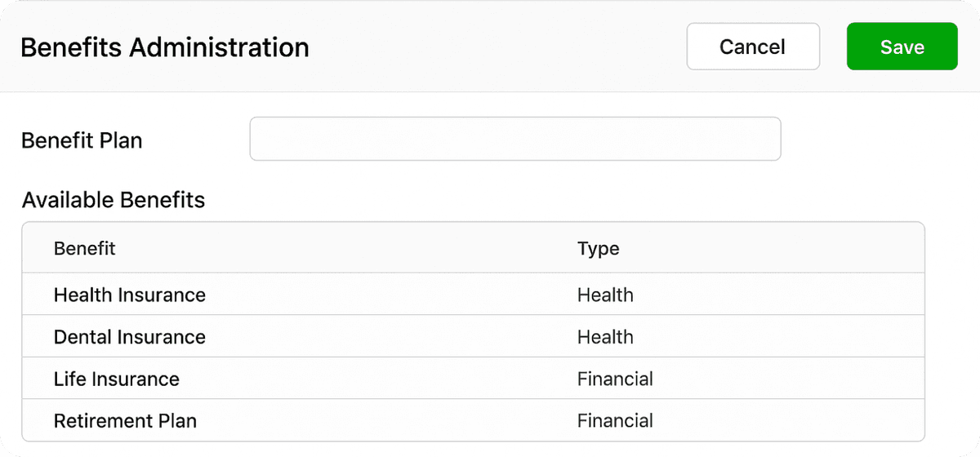Click the Type column header
The width and height of the screenshot is (980, 457).
click(598, 248)
